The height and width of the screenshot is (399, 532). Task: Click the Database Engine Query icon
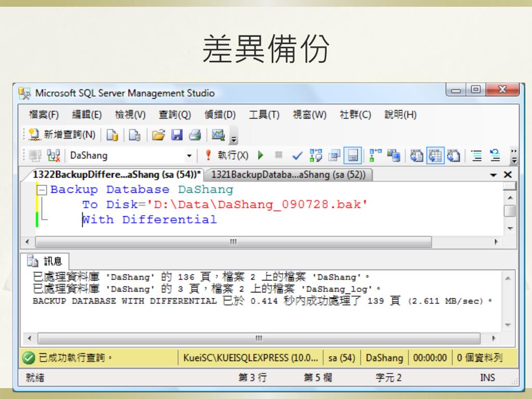click(112, 135)
